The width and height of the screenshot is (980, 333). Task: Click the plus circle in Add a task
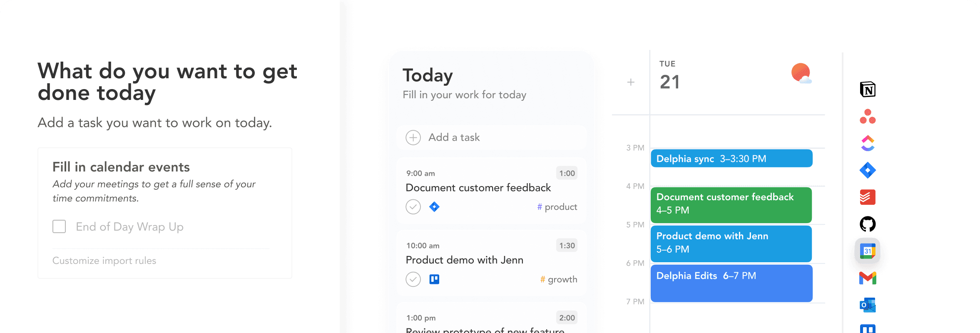coord(413,137)
